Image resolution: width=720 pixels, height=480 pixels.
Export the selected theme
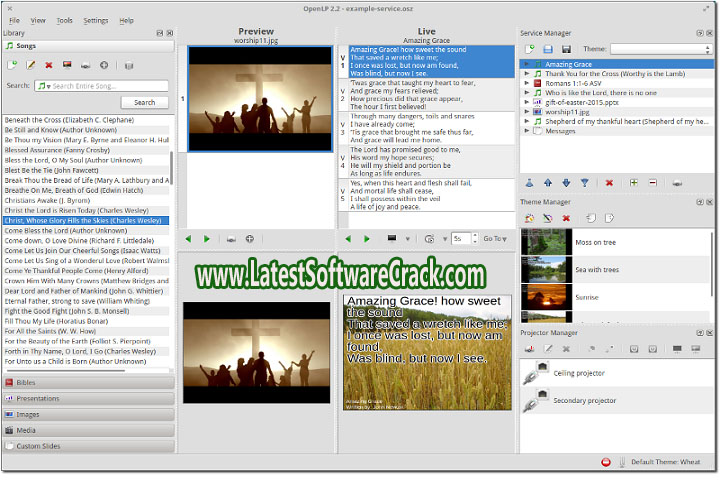point(609,218)
